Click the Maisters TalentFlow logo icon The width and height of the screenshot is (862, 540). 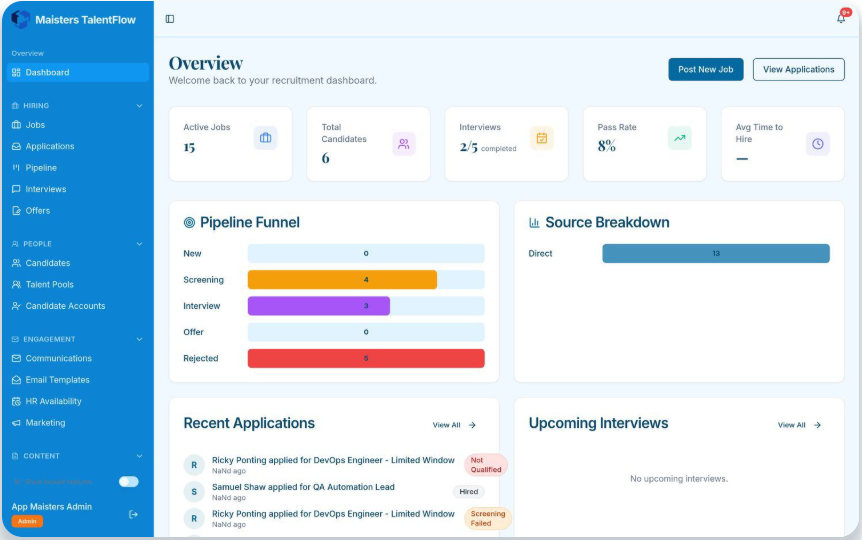click(x=21, y=19)
